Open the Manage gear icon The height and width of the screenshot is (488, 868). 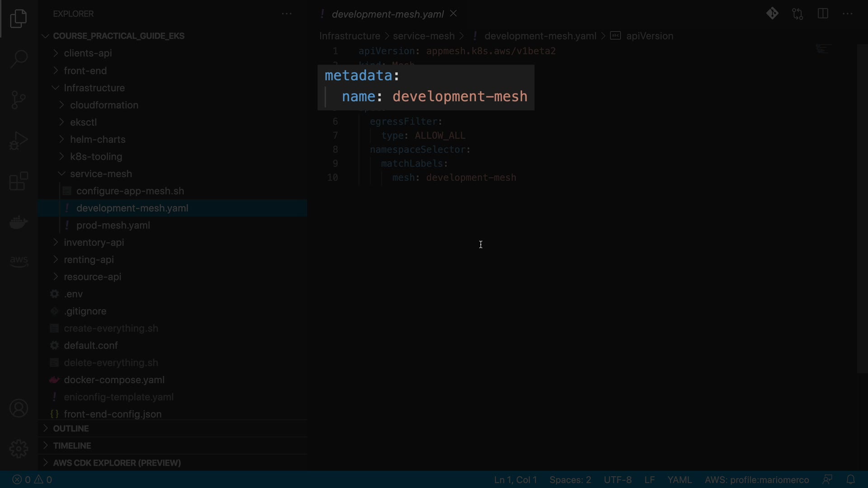point(19,449)
